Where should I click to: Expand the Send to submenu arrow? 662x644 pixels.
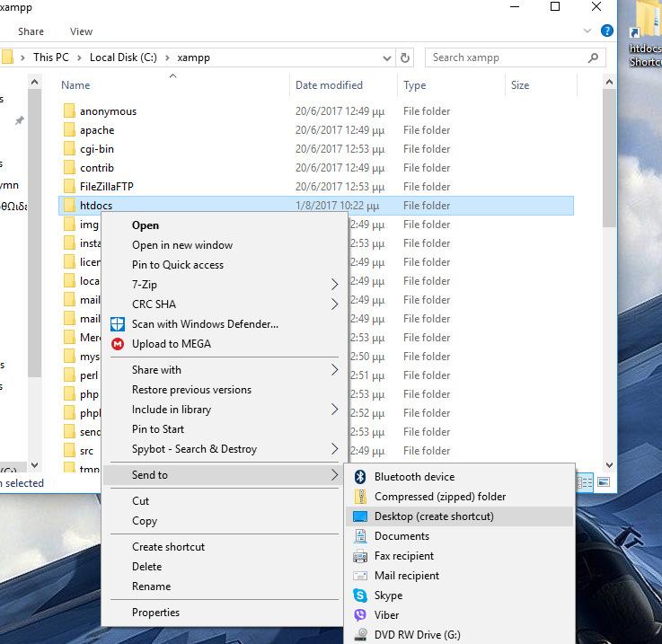pyautogui.click(x=334, y=474)
